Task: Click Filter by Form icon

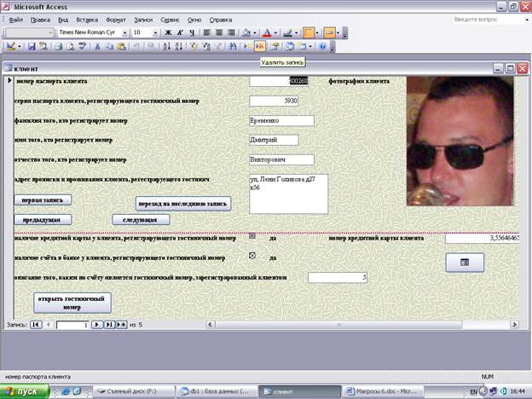Action: point(206,46)
